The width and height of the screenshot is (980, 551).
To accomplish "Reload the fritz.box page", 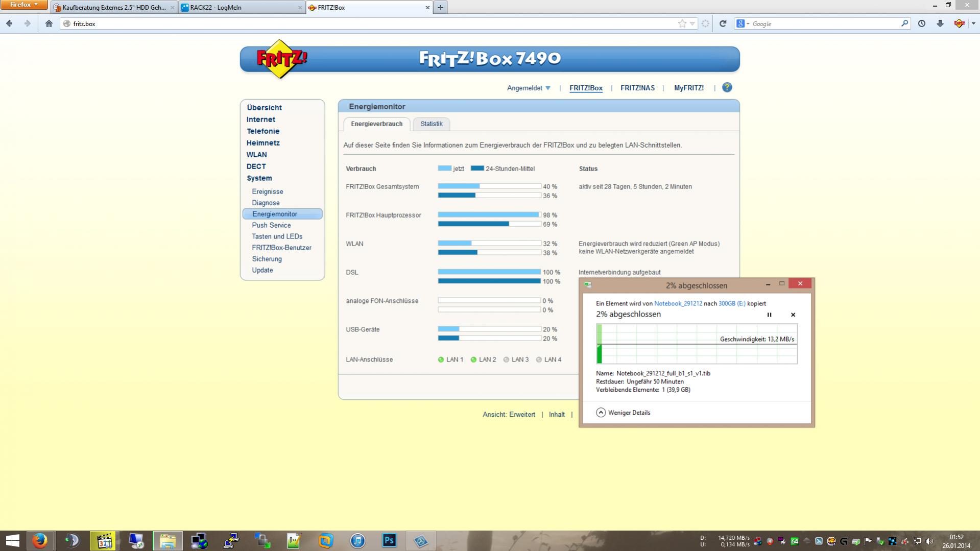I will 723,23.
